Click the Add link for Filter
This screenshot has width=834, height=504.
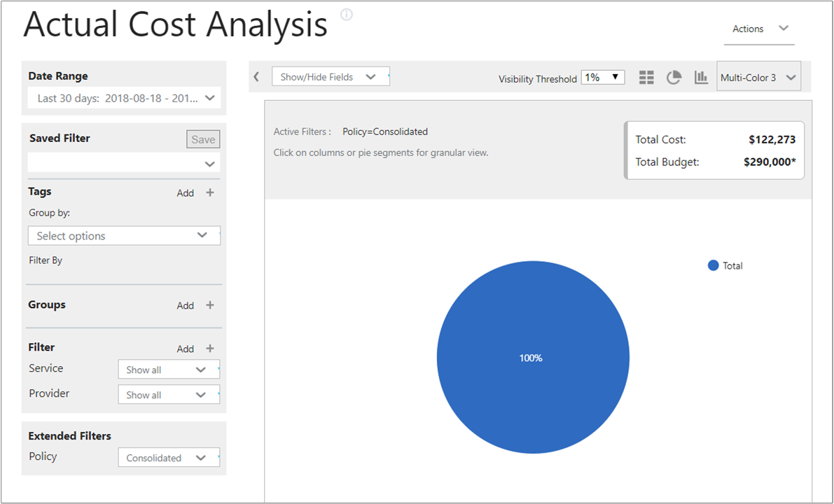click(x=185, y=349)
